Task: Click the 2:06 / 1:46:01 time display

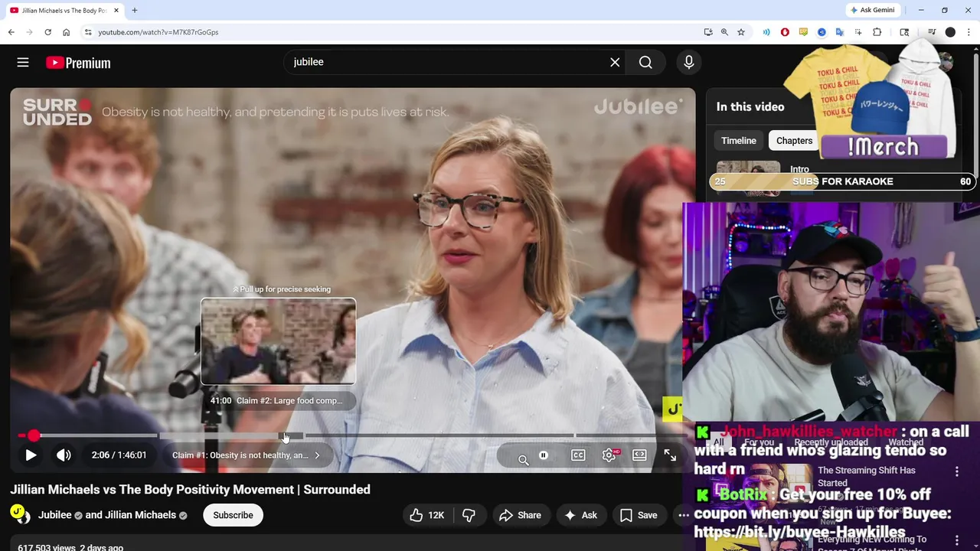Action: (119, 455)
